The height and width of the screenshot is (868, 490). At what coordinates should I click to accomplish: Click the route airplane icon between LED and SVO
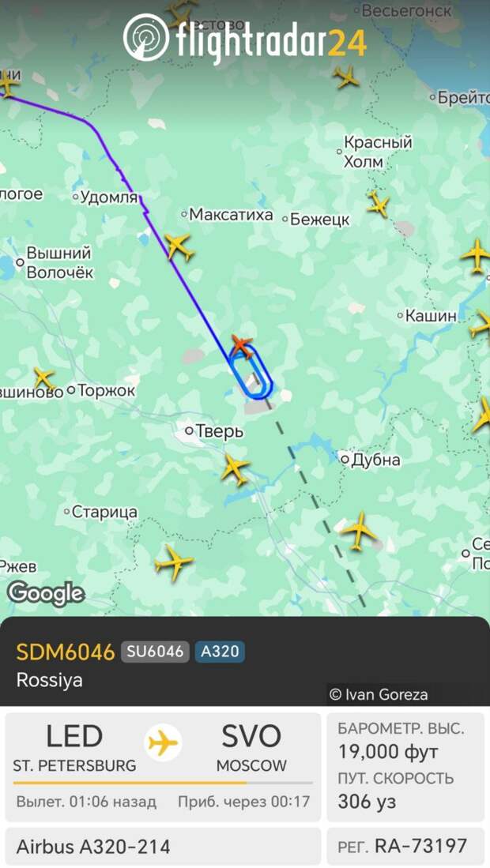point(163,742)
